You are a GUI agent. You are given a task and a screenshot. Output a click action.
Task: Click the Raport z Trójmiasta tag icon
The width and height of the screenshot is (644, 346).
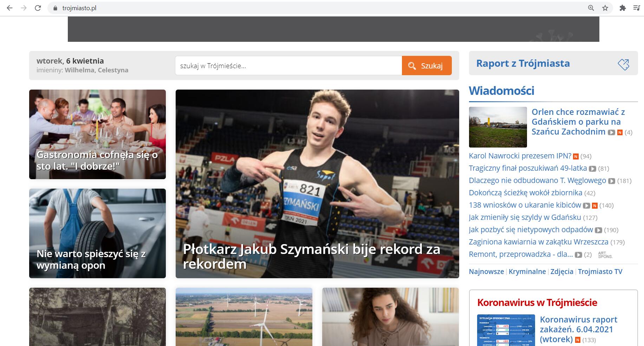coord(623,64)
